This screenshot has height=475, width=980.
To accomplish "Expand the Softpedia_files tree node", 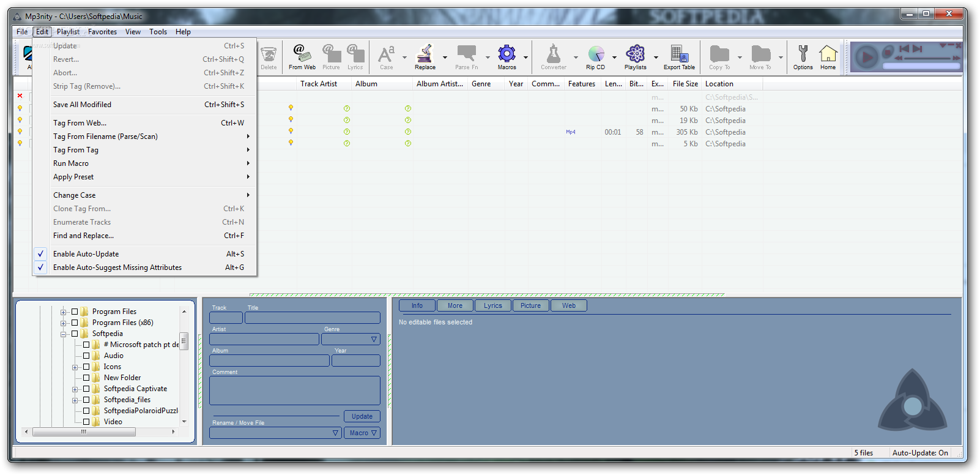I will (x=75, y=400).
